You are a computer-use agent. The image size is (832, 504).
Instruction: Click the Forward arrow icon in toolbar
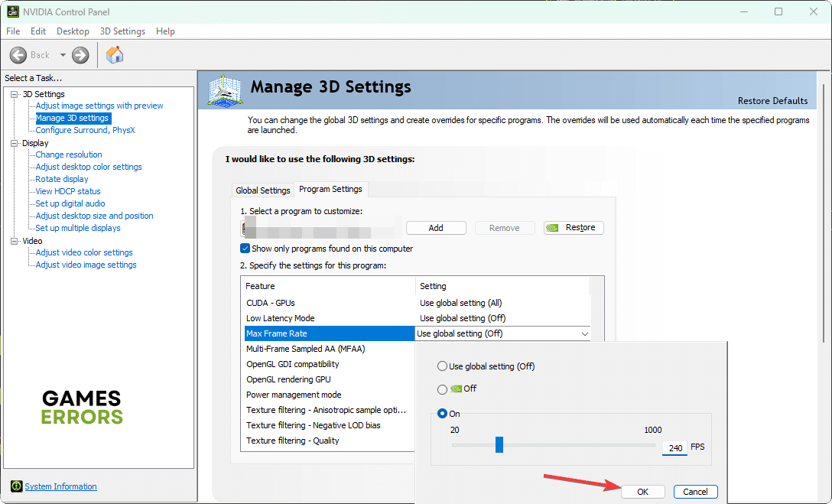click(80, 55)
